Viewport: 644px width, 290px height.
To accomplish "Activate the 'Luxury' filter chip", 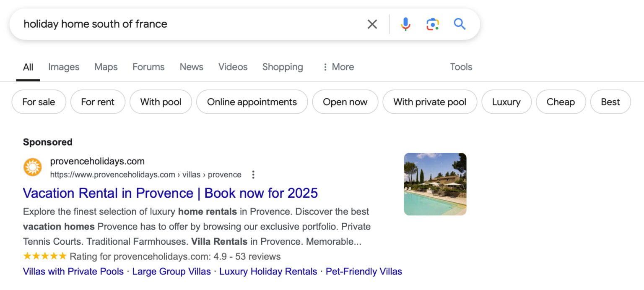I will click(x=506, y=102).
